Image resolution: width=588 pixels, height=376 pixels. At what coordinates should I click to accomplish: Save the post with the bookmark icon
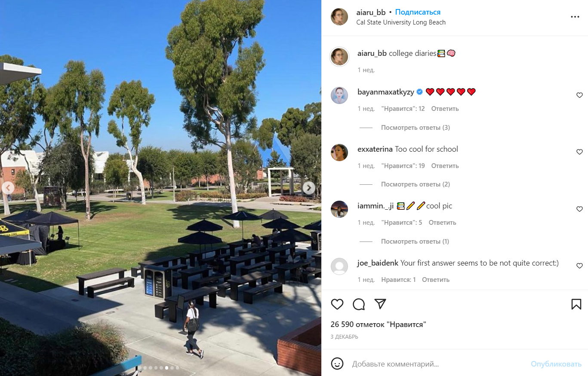point(576,304)
